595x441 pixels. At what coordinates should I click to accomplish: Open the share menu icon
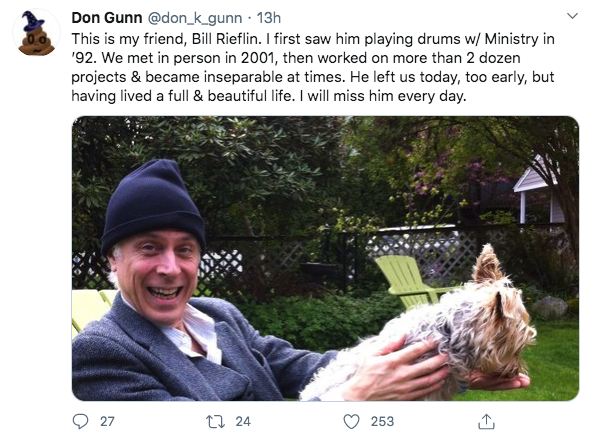[x=486, y=421]
